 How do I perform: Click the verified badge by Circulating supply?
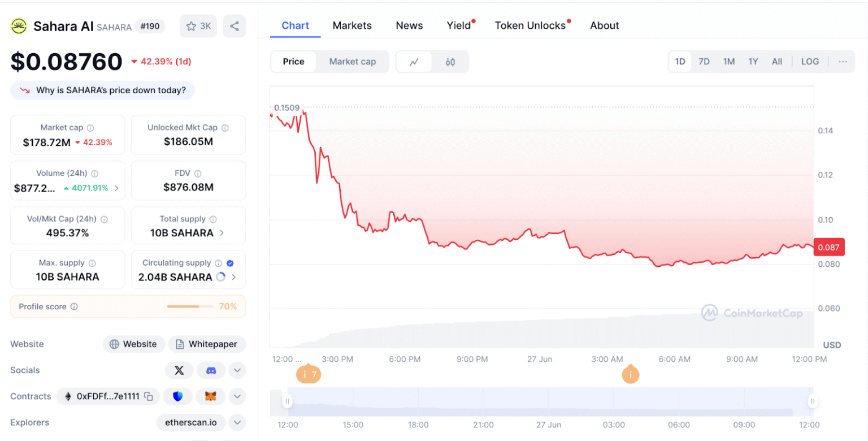(230, 263)
